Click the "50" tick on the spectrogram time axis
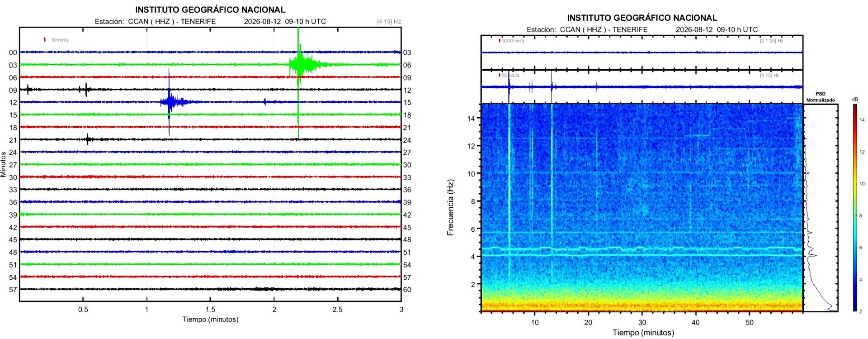The width and height of the screenshot is (868, 339). pos(750,322)
